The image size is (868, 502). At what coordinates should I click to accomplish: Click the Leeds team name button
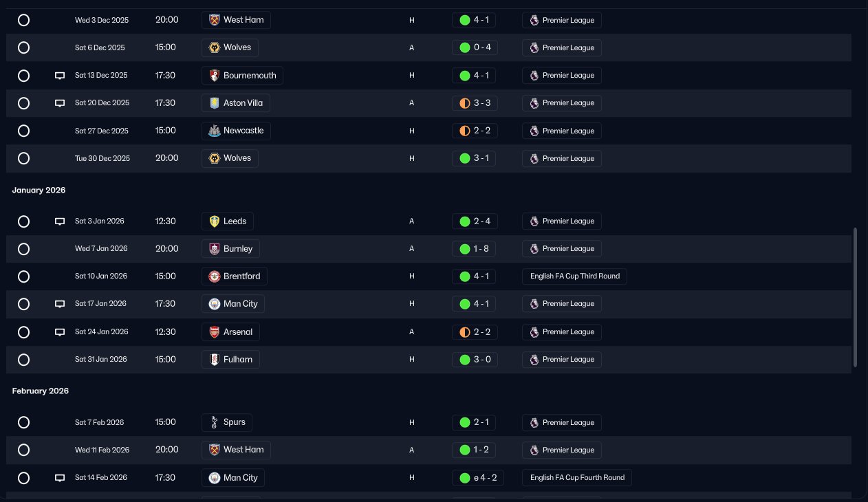228,221
